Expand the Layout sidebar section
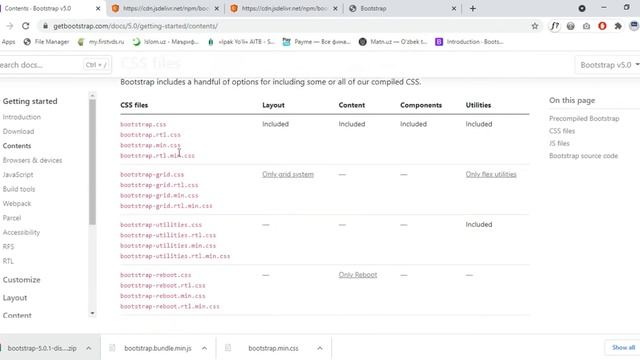Viewport: 640px width, 360px height. click(15, 298)
